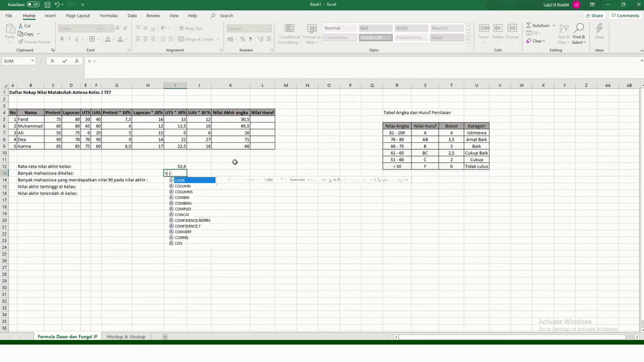Apply the Bad cell style
The height and width of the screenshot is (362, 644).
click(x=375, y=28)
